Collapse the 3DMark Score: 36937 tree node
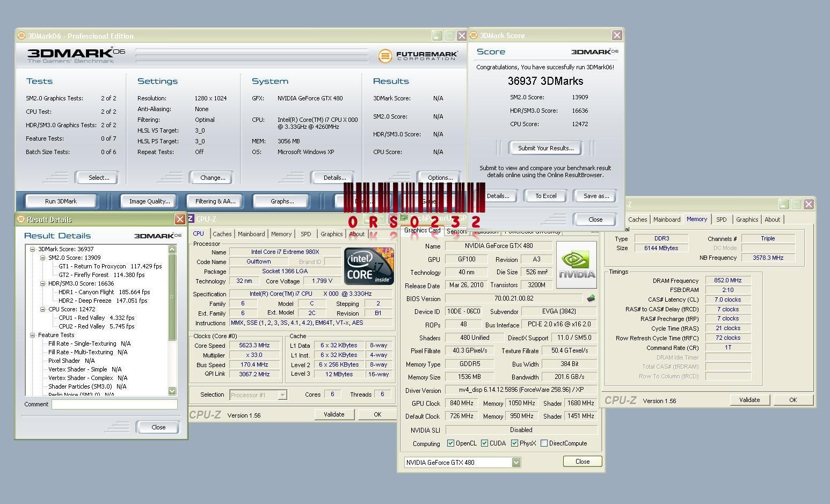Screen dimensions: 830x504 point(32,249)
